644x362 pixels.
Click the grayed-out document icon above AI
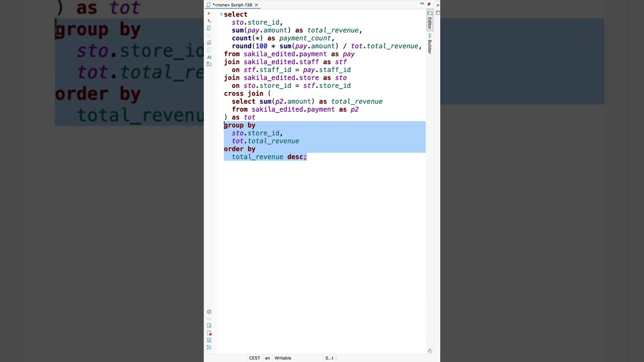(209, 49)
